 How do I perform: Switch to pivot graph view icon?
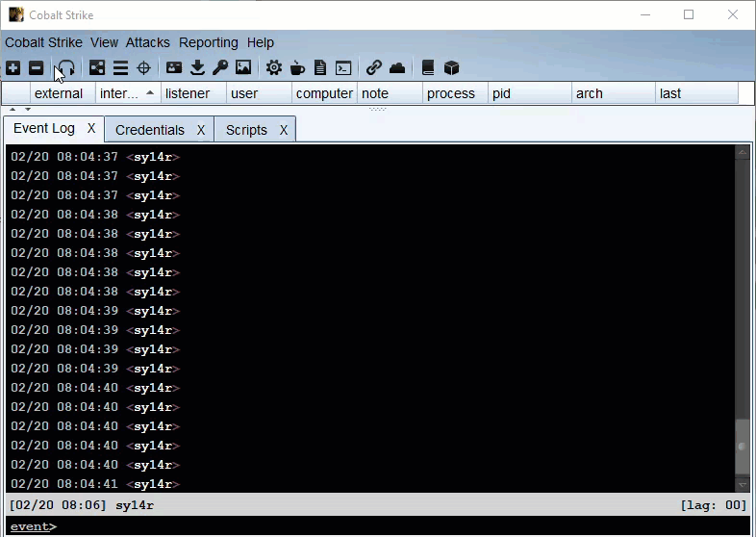click(x=97, y=68)
